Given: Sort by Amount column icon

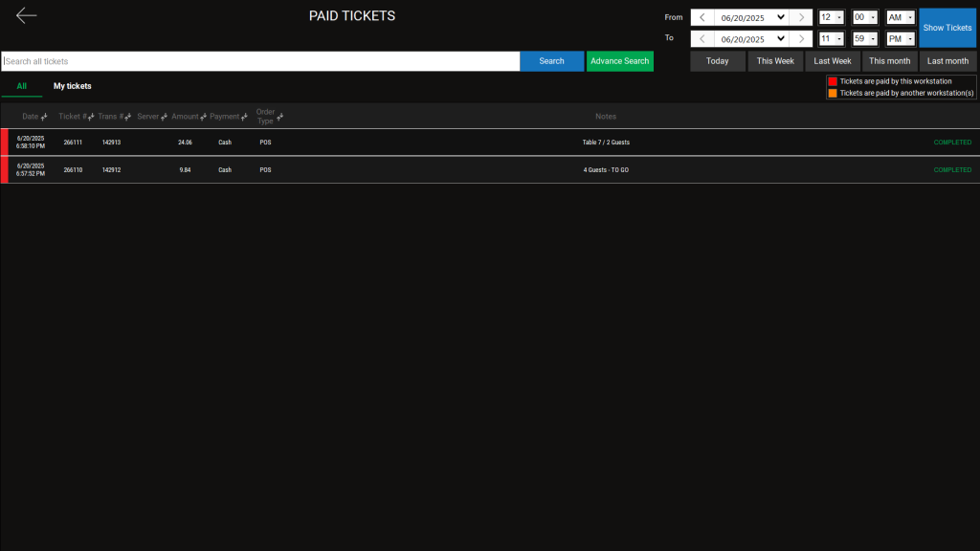Looking at the screenshot, I should tap(203, 117).
